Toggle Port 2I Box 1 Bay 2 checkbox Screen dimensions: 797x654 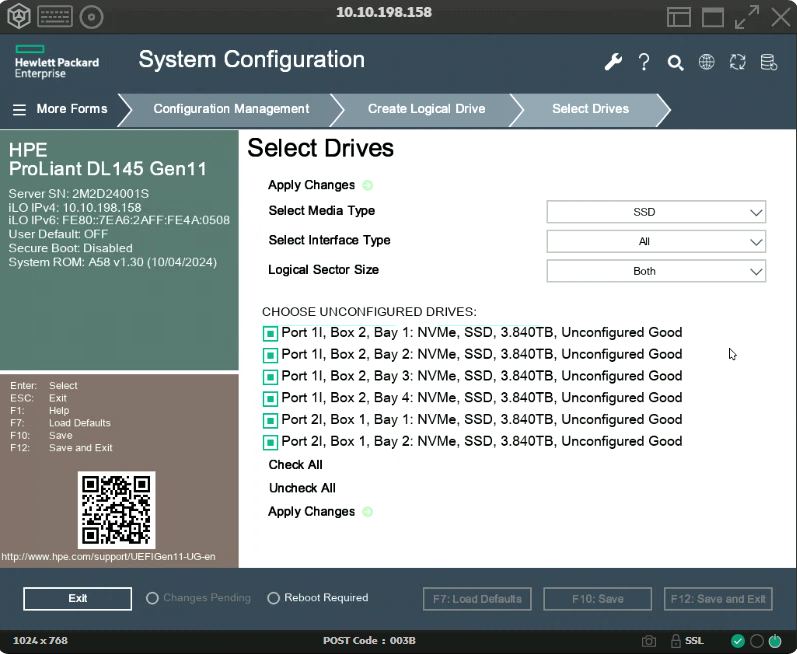pyautogui.click(x=270, y=443)
